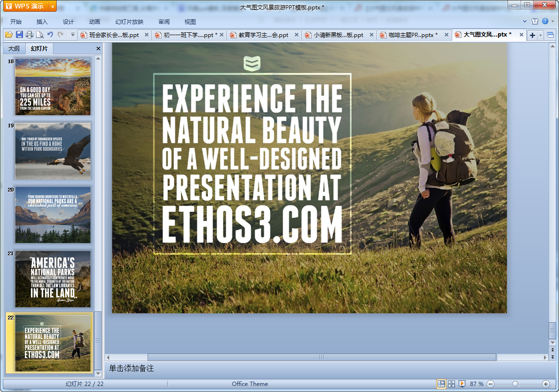Go to next slide with double-down arrow
Image resolution: width=559 pixels, height=392 pixels.
[552, 357]
